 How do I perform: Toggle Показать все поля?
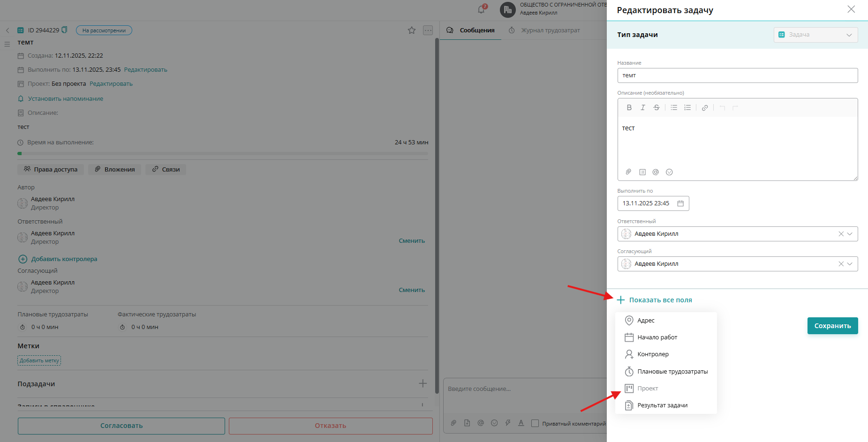pyautogui.click(x=655, y=300)
